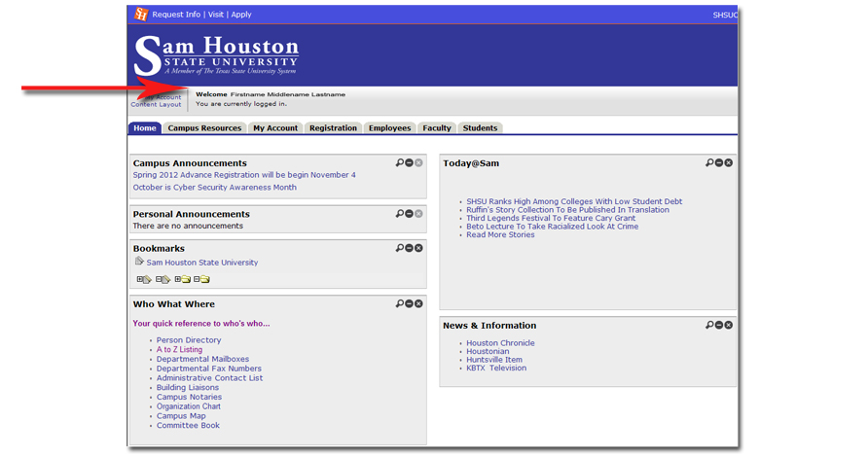868x458 pixels.
Task: Open the Content Layout link
Action: tap(156, 105)
